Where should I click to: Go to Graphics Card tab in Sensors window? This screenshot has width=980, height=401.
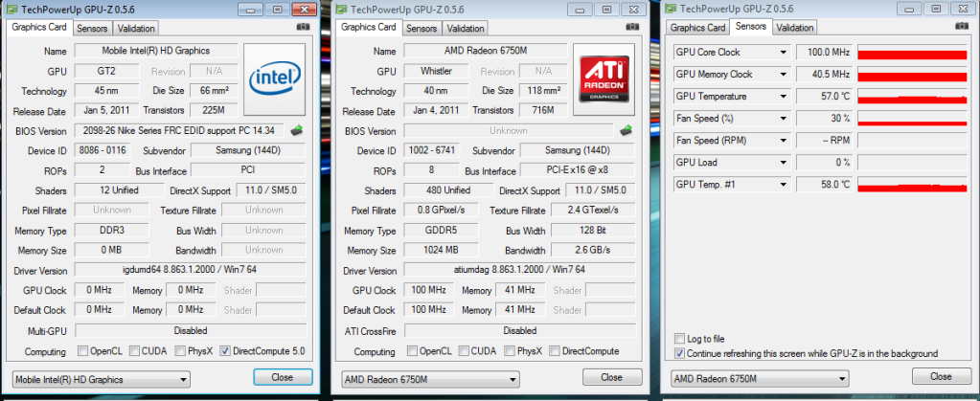tap(697, 28)
